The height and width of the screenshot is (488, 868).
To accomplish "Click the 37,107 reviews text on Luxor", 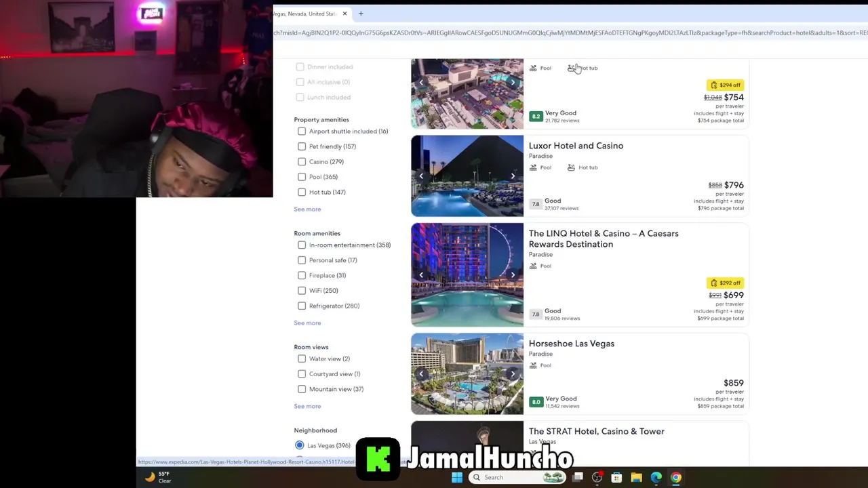I will tap(561, 208).
